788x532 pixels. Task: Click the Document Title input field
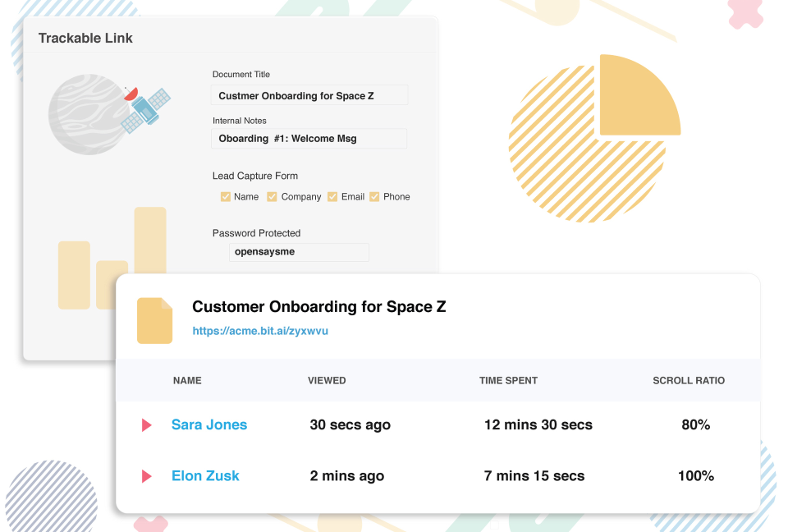(x=309, y=95)
